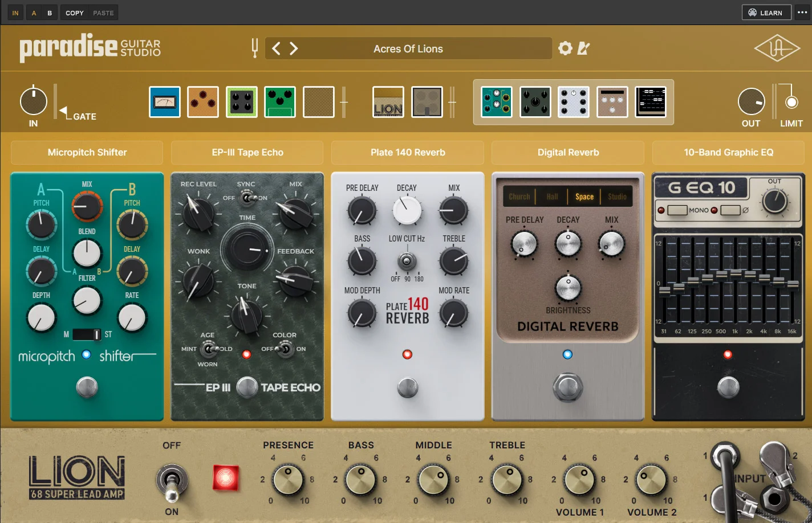Toggle the Micropitch M/ST stereo switch
Screen dimensions: 812x523
(87, 334)
